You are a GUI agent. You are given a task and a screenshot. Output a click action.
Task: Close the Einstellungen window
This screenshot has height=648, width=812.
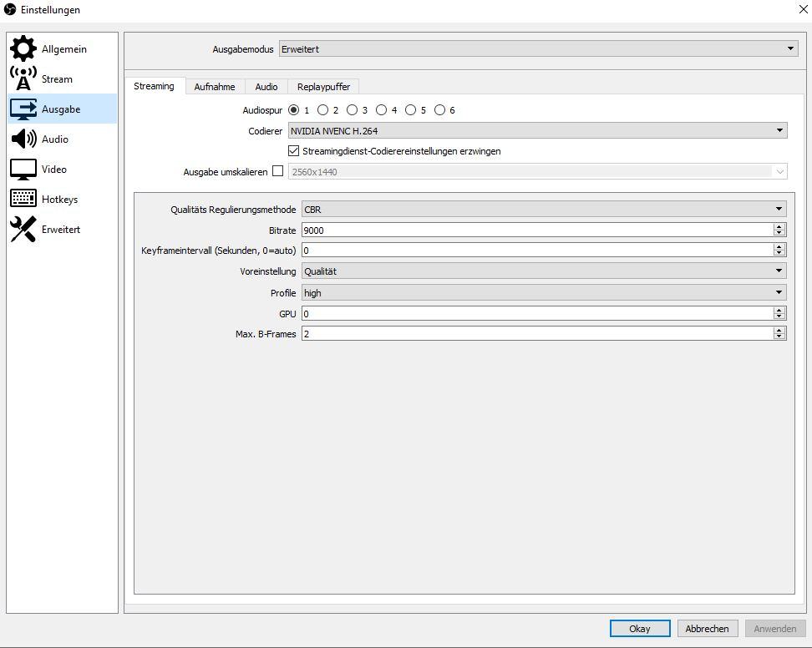pos(803,9)
